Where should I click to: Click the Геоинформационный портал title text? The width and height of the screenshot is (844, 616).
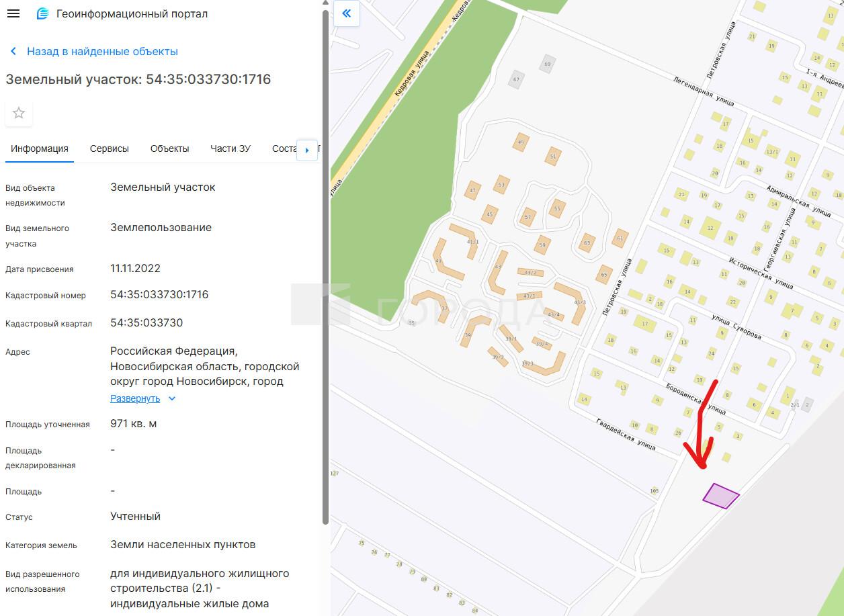[132, 13]
